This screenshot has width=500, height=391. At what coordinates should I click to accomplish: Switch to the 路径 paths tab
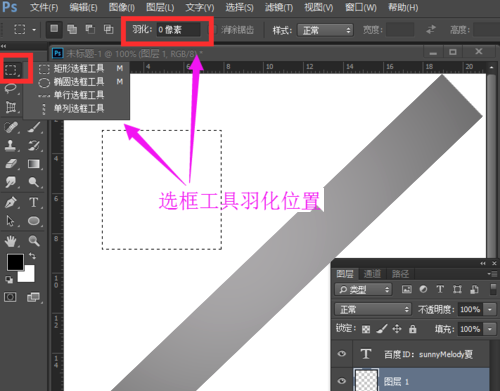coord(400,274)
